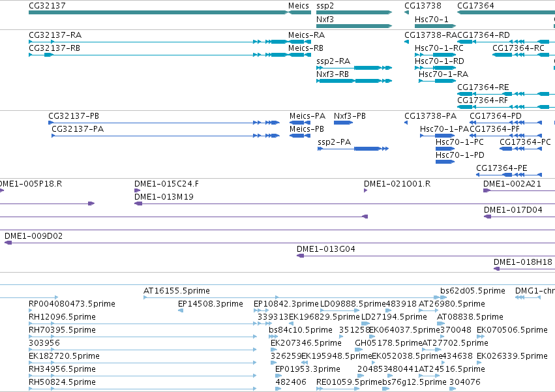
Task: Click the Nxf3 gene label
Action: pos(325,19)
